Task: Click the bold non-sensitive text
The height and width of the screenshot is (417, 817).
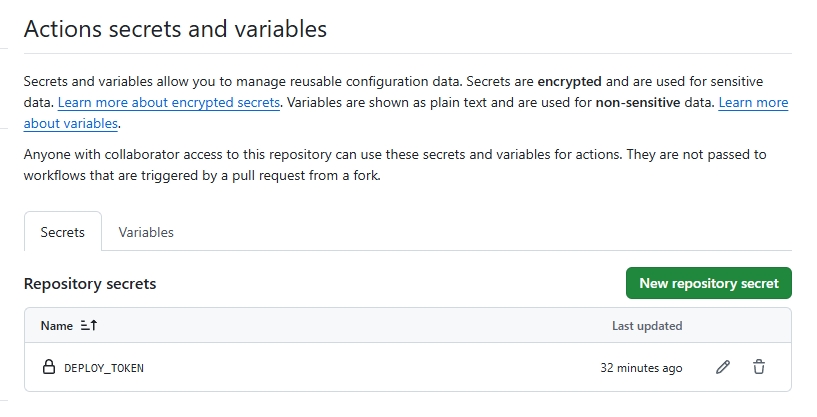Action: pyautogui.click(x=638, y=102)
